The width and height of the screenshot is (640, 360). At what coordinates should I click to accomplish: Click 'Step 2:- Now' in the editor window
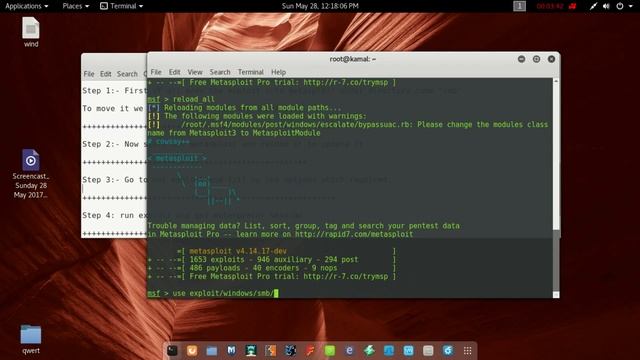coord(114,144)
